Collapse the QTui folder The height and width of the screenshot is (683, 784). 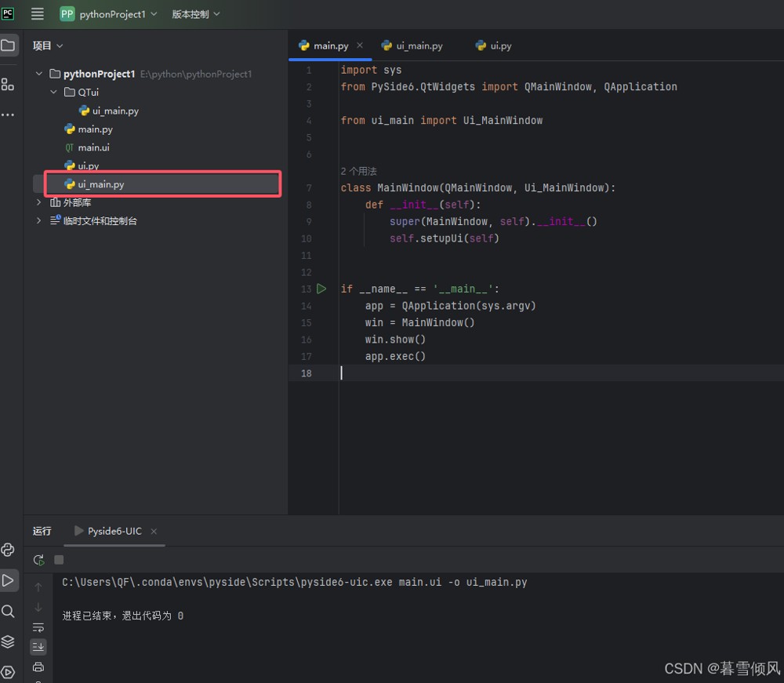[53, 92]
